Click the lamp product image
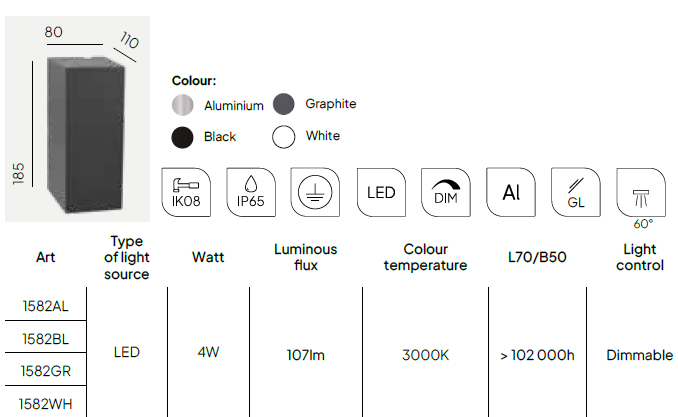678x417 pixels. tap(78, 119)
